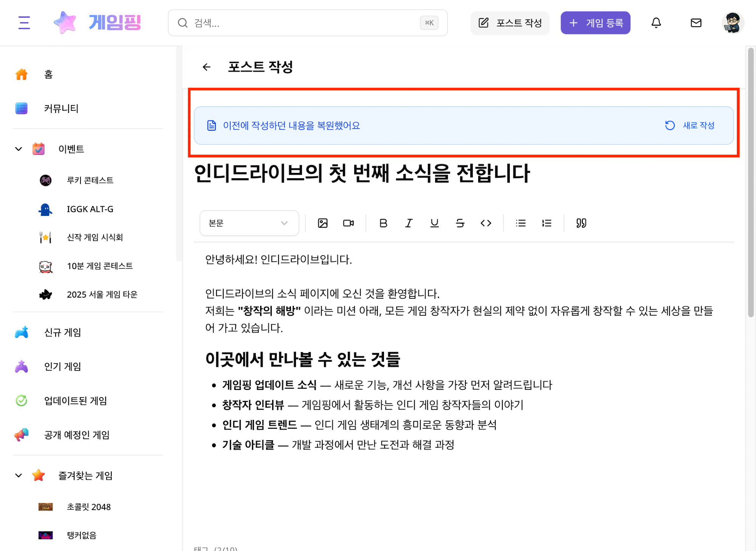Apply strikethrough formatting
756x551 pixels.
coord(460,223)
